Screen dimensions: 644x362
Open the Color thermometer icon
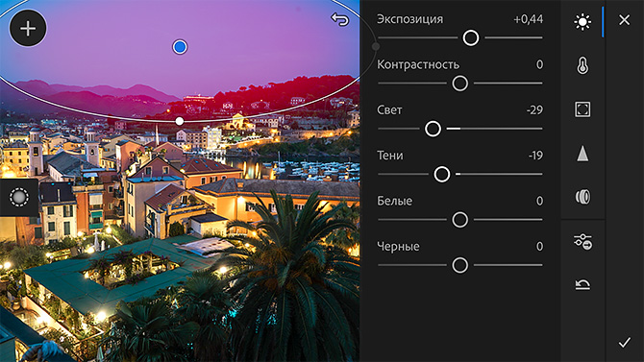tap(582, 65)
